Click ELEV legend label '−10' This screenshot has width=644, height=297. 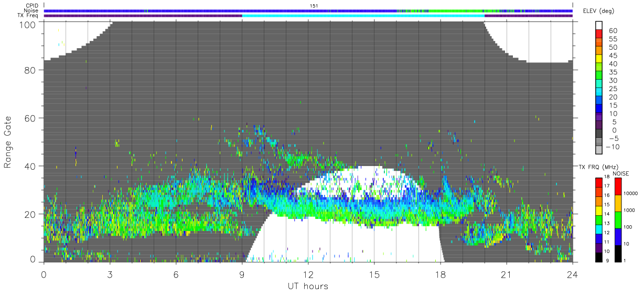pyautogui.click(x=613, y=147)
